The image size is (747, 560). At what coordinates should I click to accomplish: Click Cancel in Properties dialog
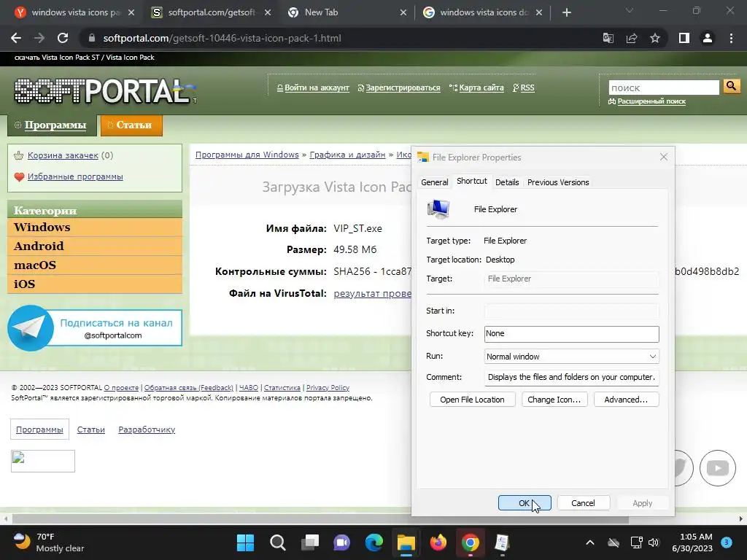click(583, 503)
